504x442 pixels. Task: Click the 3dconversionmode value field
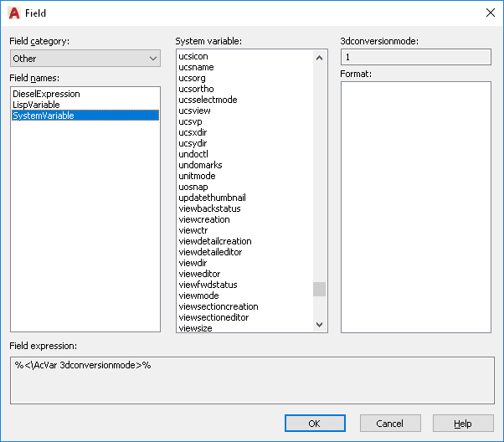coord(416,57)
